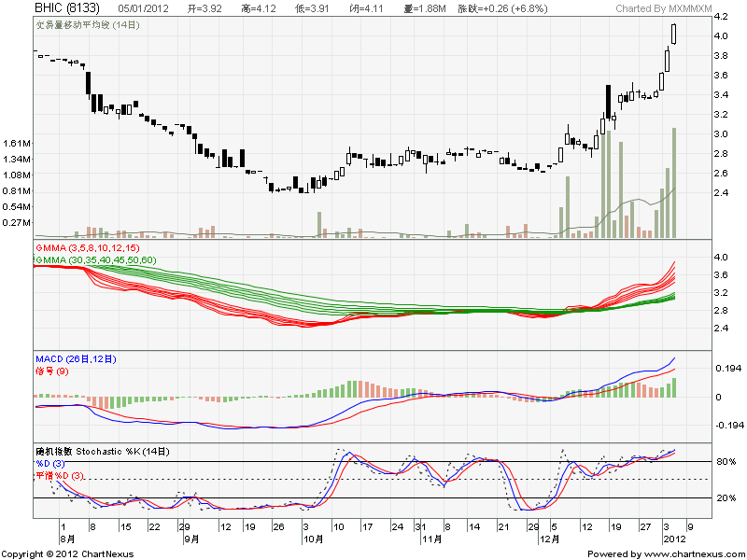Click the red 信号 (9) signal label
Image resolution: width=747 pixels, height=560 pixels.
[51, 371]
